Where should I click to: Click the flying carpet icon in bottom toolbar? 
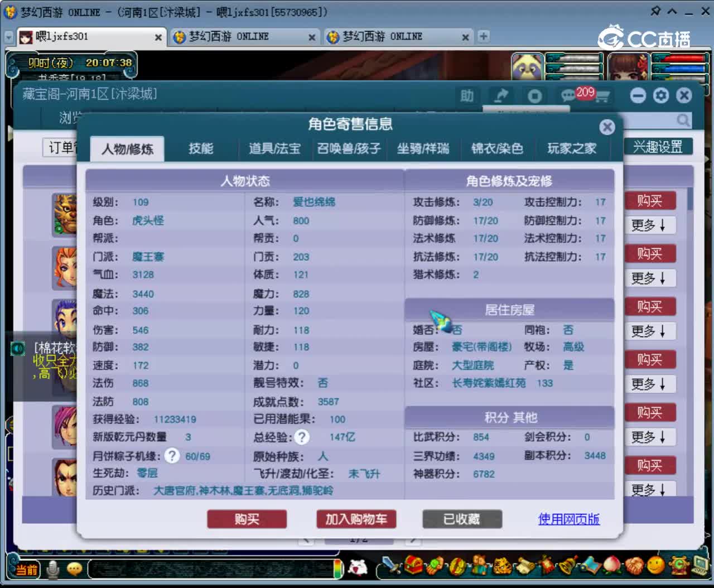(590, 566)
